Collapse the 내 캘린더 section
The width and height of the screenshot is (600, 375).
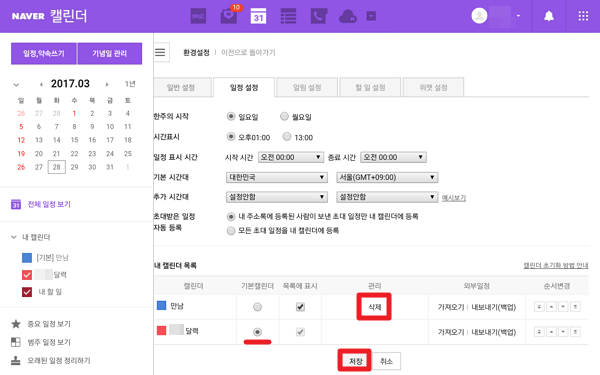pos(14,237)
